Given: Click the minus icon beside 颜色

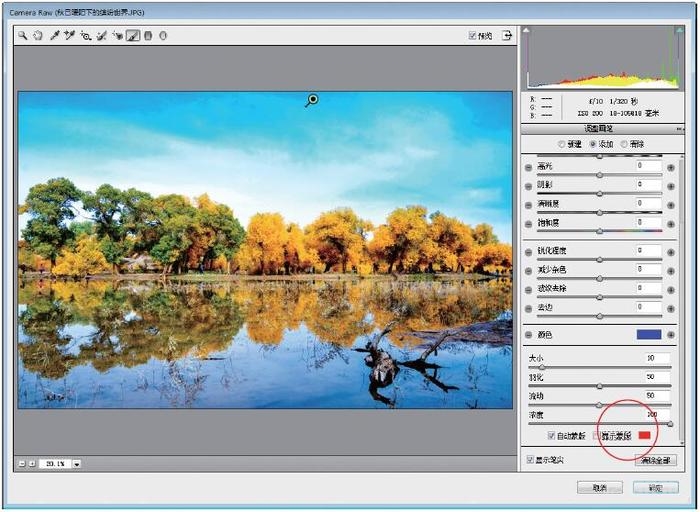Looking at the screenshot, I should click(529, 335).
